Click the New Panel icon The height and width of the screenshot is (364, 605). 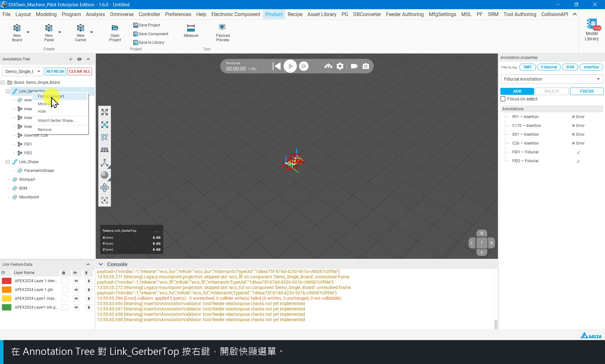(49, 28)
